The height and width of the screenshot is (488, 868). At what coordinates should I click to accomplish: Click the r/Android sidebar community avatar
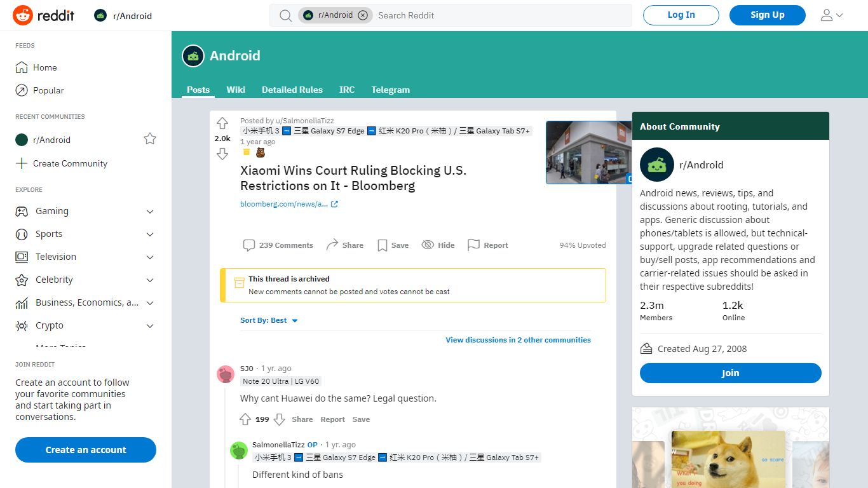(656, 165)
